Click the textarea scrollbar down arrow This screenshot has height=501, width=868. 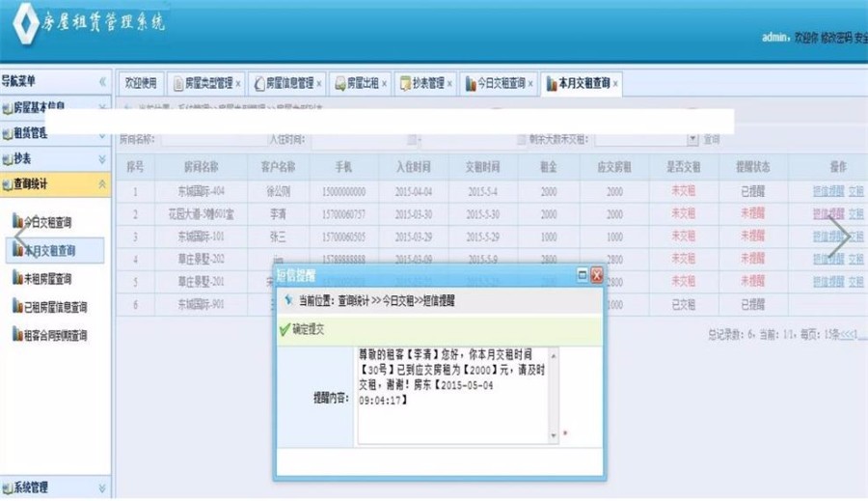pyautogui.click(x=554, y=436)
